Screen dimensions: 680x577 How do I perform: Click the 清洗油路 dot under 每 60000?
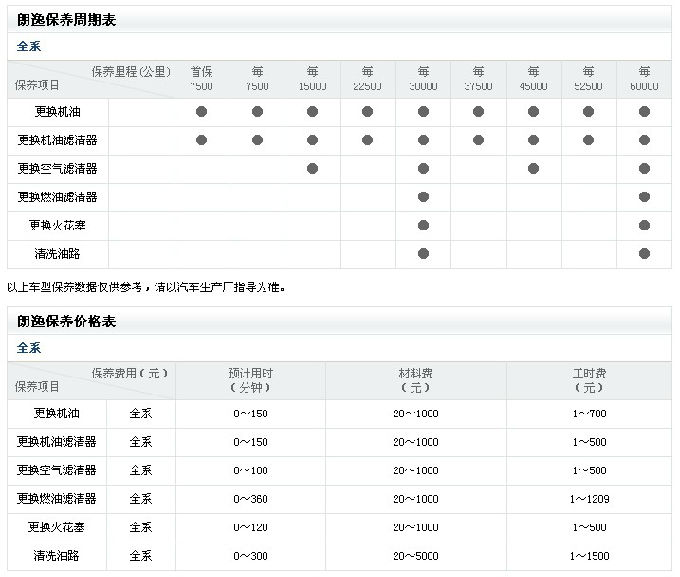tap(644, 253)
